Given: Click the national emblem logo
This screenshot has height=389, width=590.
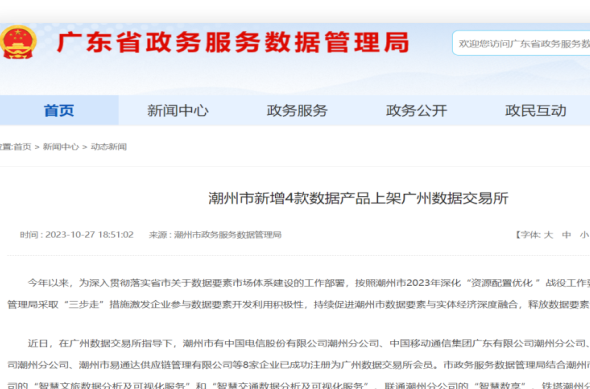Looking at the screenshot, I should click(x=18, y=42).
